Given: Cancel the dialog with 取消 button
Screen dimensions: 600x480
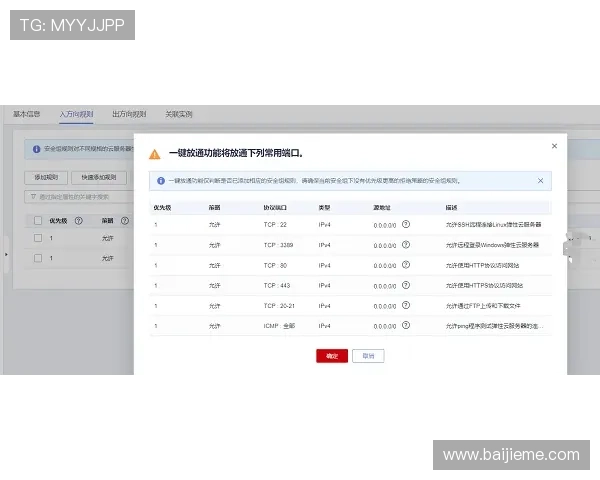Looking at the screenshot, I should (x=368, y=356).
